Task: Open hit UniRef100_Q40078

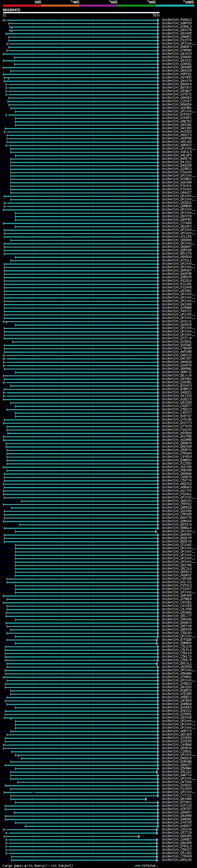Action: tap(177, 30)
